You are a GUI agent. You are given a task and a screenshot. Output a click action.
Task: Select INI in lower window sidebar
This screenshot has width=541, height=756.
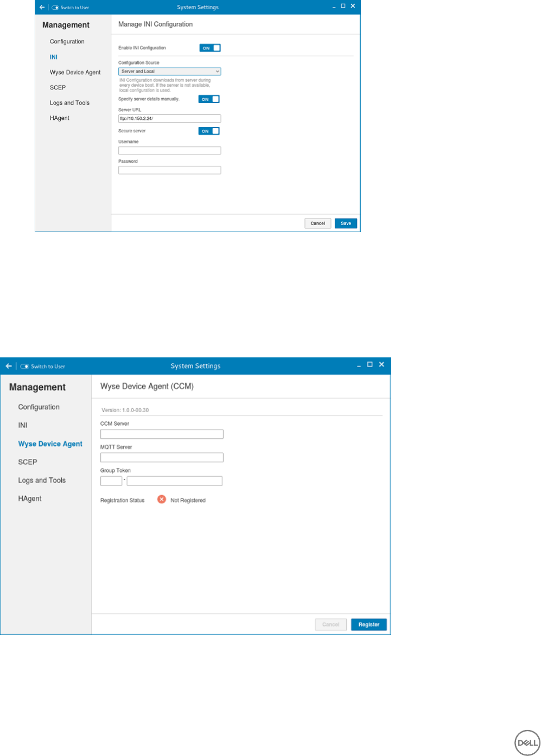pyautogui.click(x=23, y=425)
